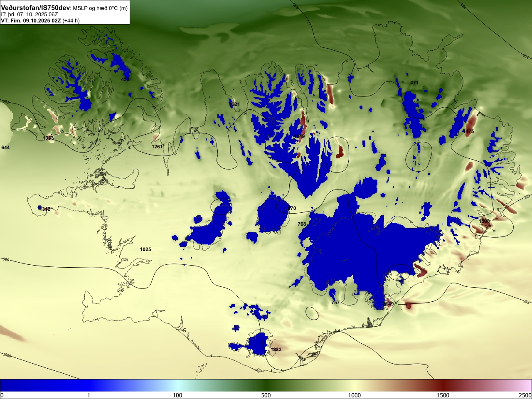The image size is (532, 399).
Task: Select the 'VT: Fim. 09.10.2025 02Z' valid time
Action: tap(31, 20)
